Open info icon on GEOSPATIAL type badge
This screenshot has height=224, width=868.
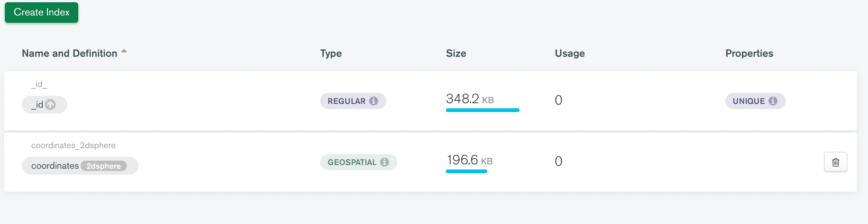pyautogui.click(x=385, y=162)
